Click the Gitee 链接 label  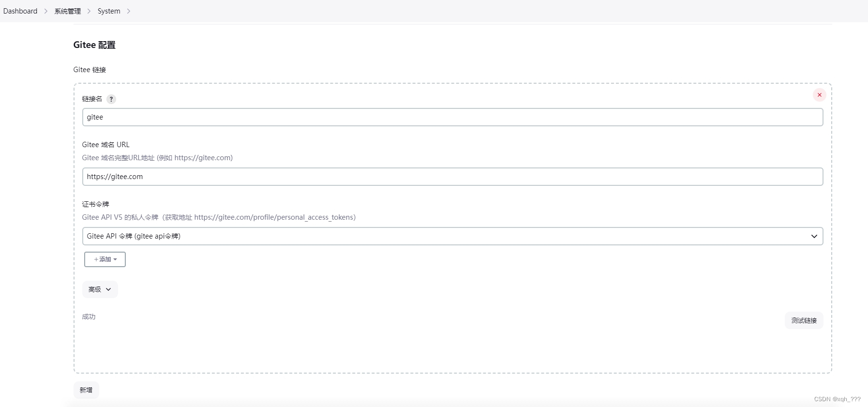click(90, 70)
